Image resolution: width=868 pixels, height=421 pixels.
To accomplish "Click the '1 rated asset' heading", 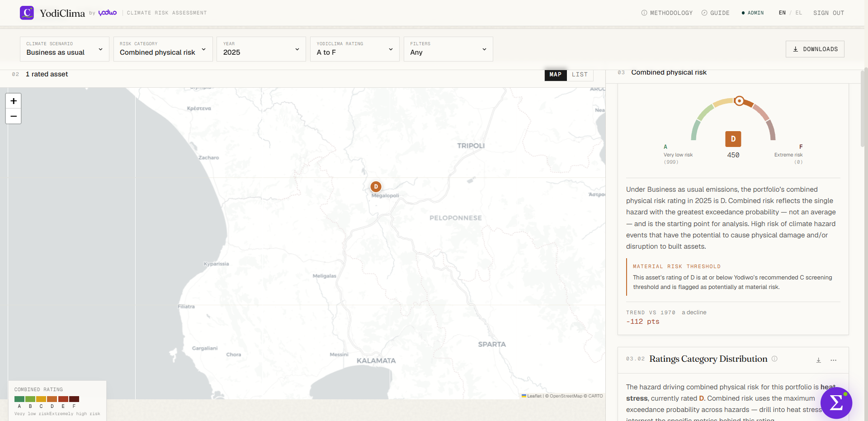I will (47, 74).
